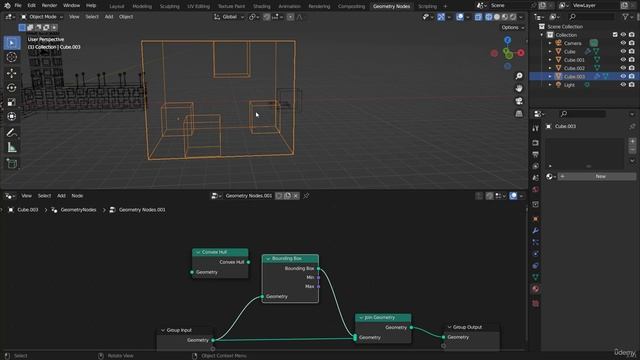Select the Move tool
The height and width of the screenshot is (360, 640).
pyautogui.click(x=12, y=73)
